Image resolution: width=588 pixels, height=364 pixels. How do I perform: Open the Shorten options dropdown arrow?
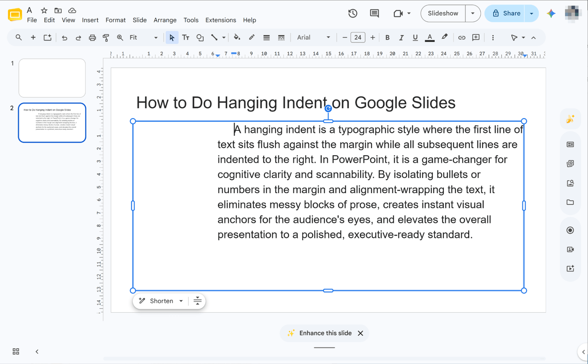point(181,301)
